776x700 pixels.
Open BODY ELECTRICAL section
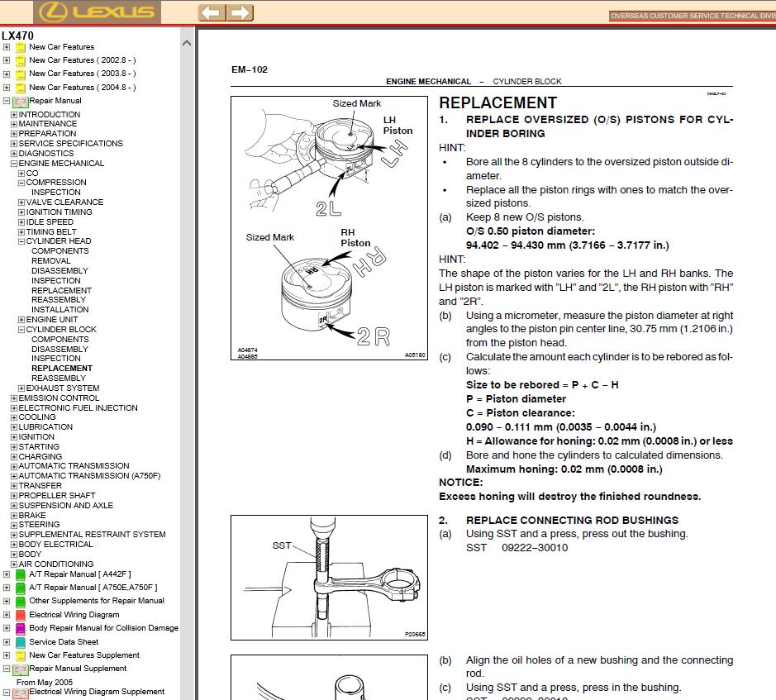(55, 545)
